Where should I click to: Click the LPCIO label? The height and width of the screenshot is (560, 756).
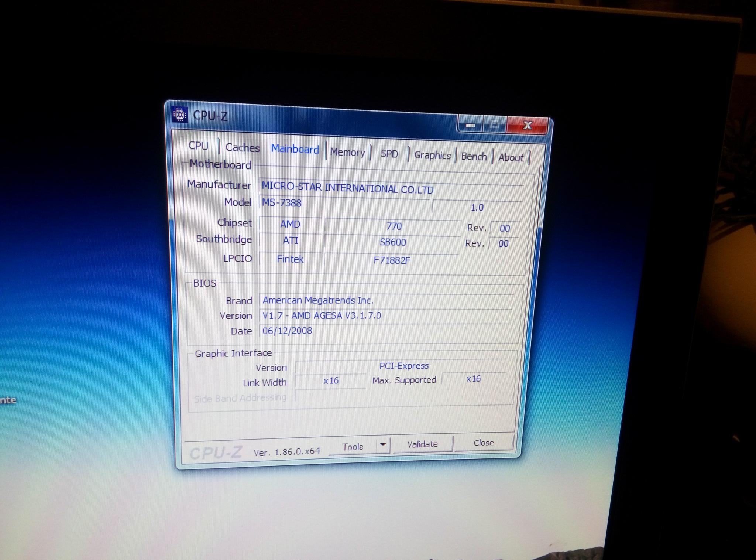[237, 258]
